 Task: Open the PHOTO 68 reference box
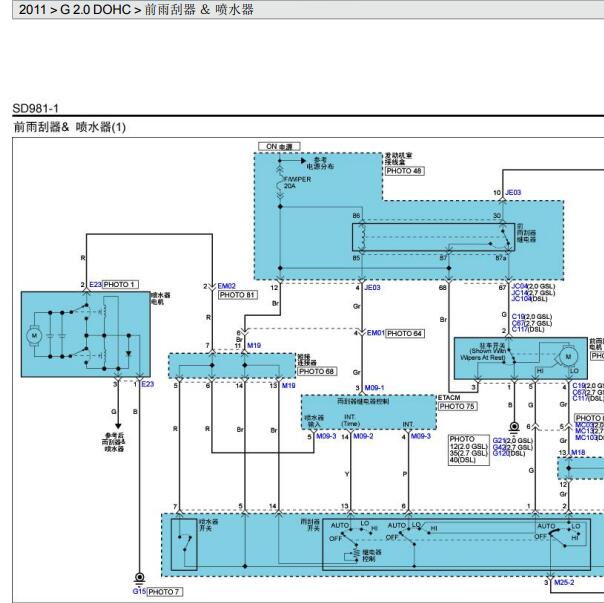click(x=317, y=371)
